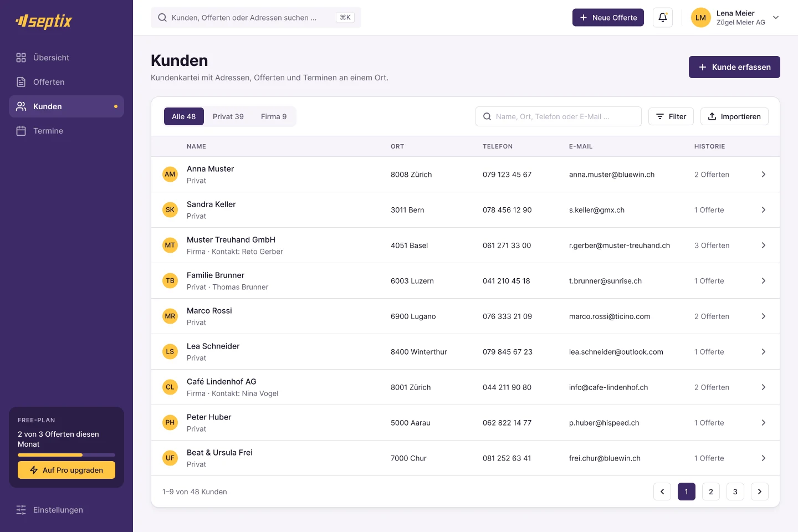
Task: Open Termine in sidebar
Action: coord(66,131)
